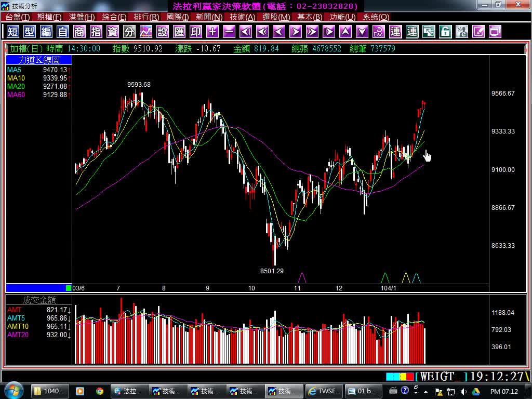532x399 pixels.
Task: Open the 期權(F) menu
Action: tap(49, 17)
